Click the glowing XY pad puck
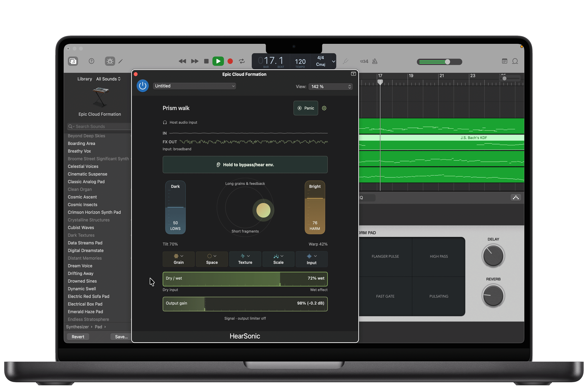588x387 pixels. click(263, 210)
